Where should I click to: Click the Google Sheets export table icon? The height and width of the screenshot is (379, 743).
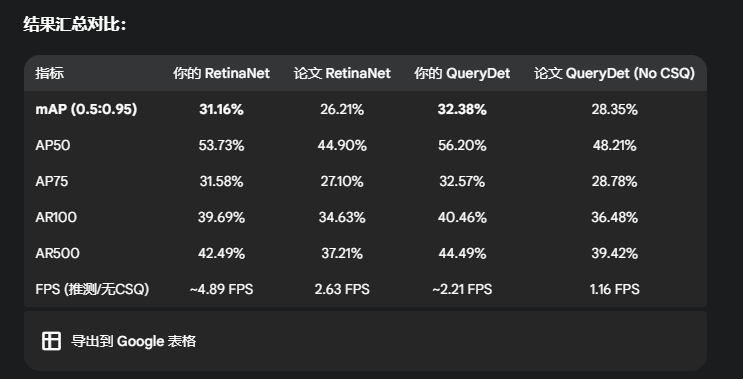coord(51,341)
